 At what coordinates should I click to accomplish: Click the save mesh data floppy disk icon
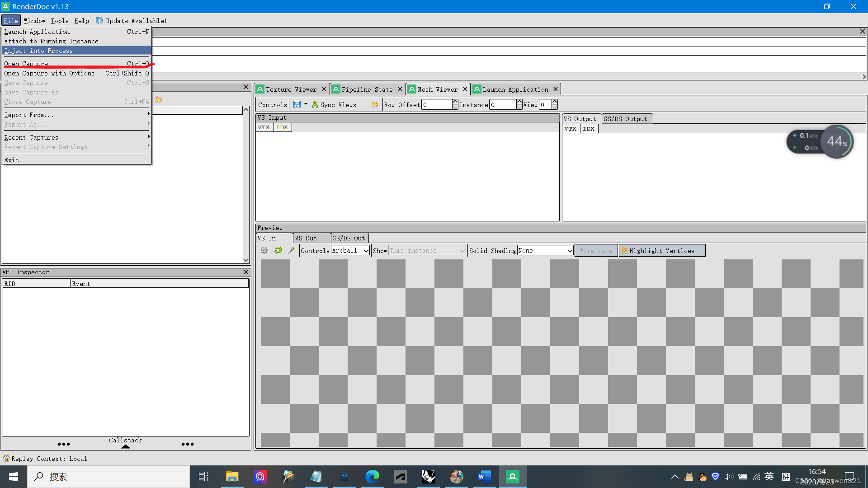(x=297, y=104)
